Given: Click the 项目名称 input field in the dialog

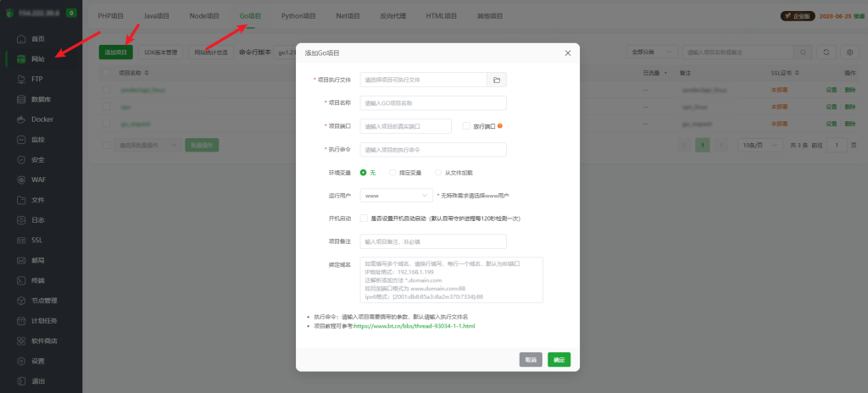Looking at the screenshot, I should 433,103.
